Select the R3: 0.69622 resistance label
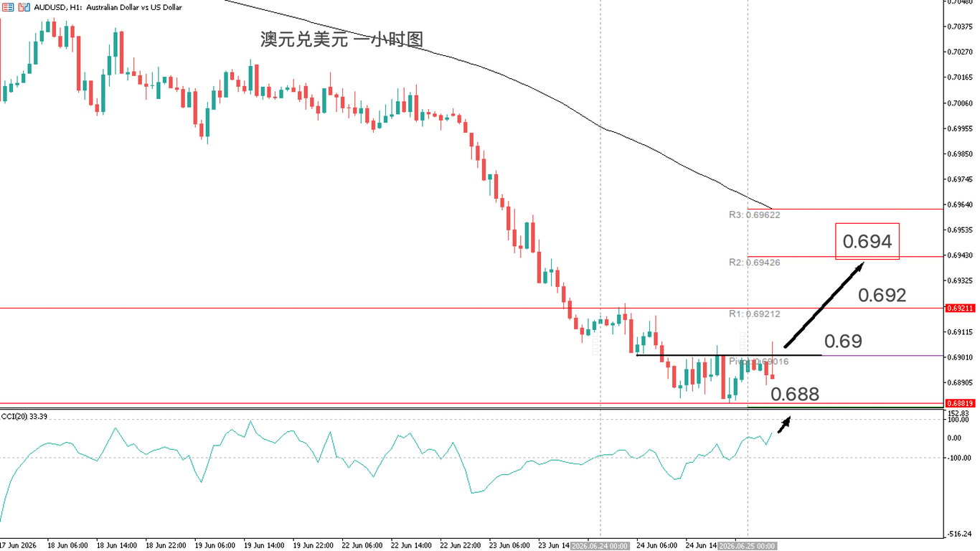Viewport: 980px width, 551px height. (x=754, y=215)
